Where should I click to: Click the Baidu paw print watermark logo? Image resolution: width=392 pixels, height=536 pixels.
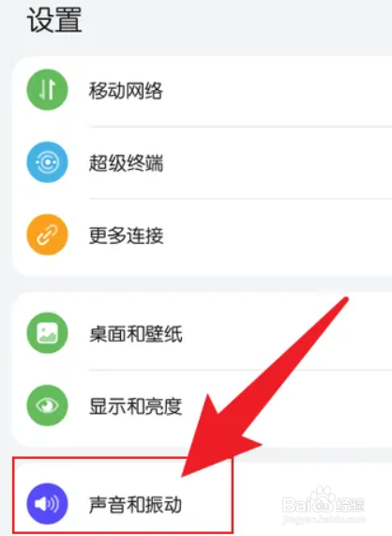click(x=321, y=500)
